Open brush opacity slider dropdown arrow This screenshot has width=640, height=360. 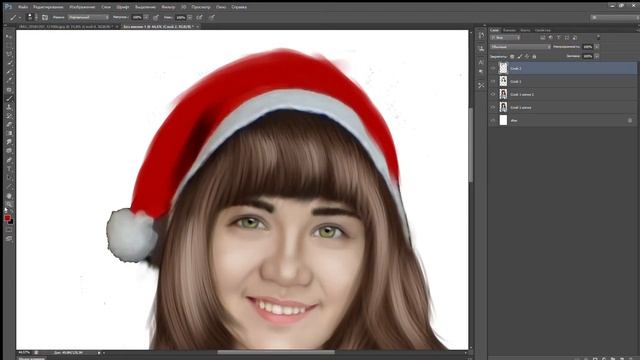pyautogui.click(x=146, y=18)
